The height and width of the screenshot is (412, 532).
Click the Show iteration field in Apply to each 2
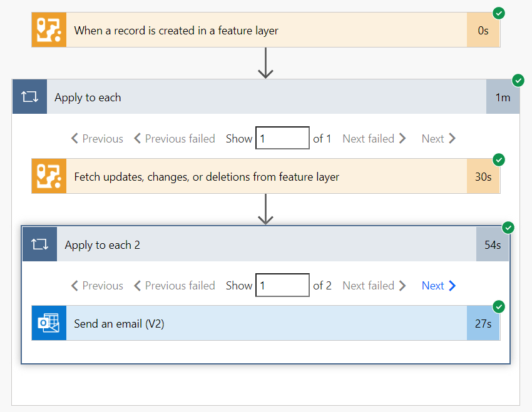282,286
